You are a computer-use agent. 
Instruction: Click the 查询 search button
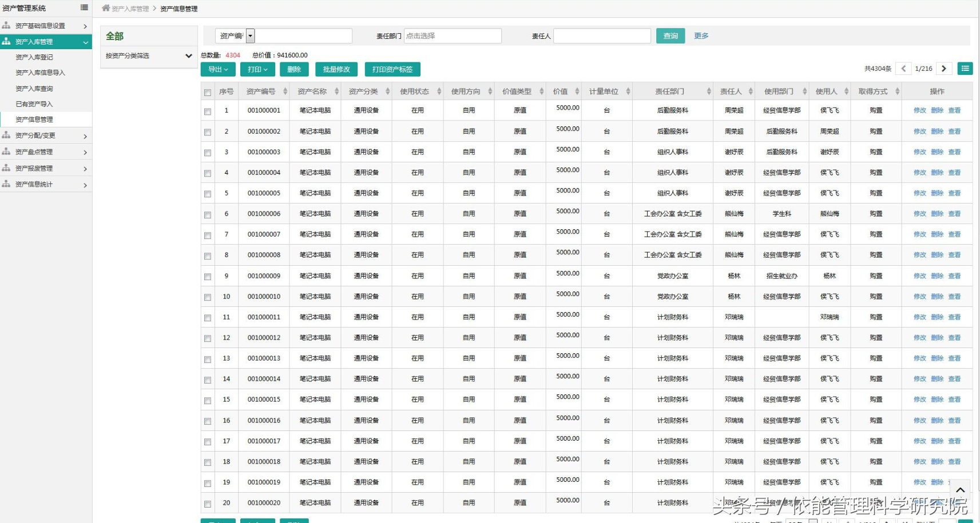click(x=670, y=36)
